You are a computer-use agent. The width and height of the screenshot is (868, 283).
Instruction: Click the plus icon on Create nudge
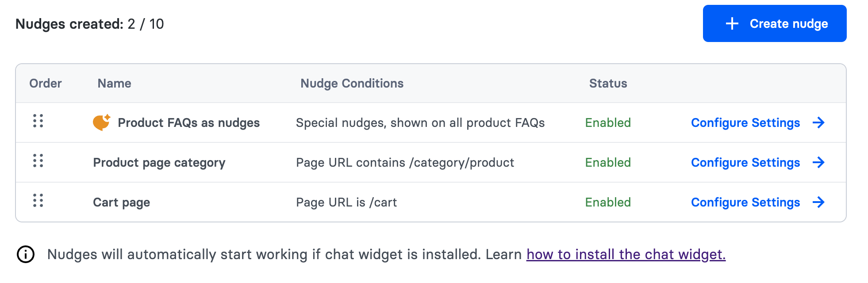(x=732, y=23)
